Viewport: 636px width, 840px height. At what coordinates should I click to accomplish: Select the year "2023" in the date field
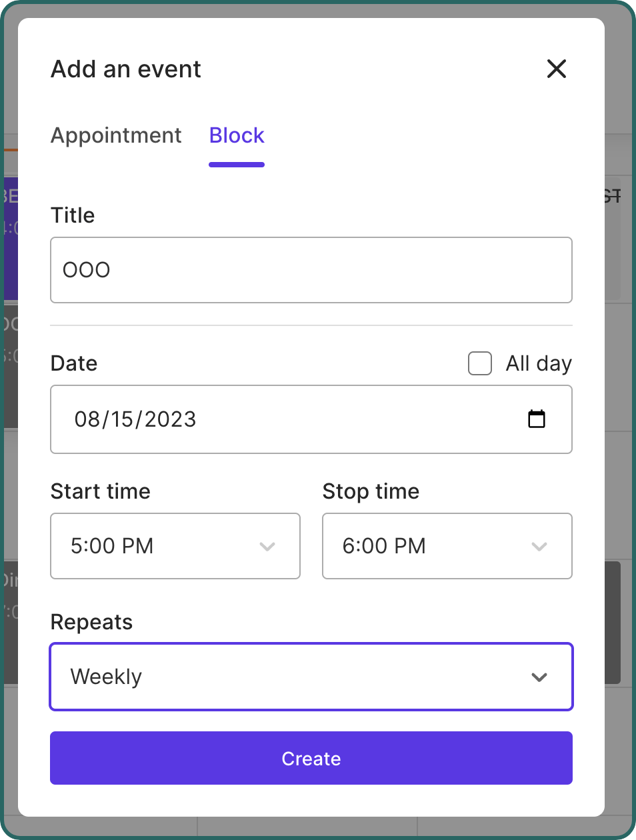click(170, 419)
